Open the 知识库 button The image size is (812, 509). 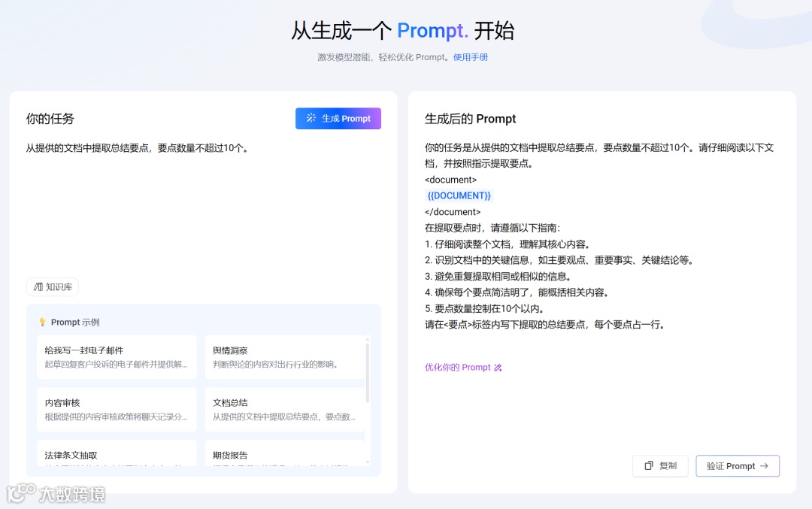coord(53,287)
